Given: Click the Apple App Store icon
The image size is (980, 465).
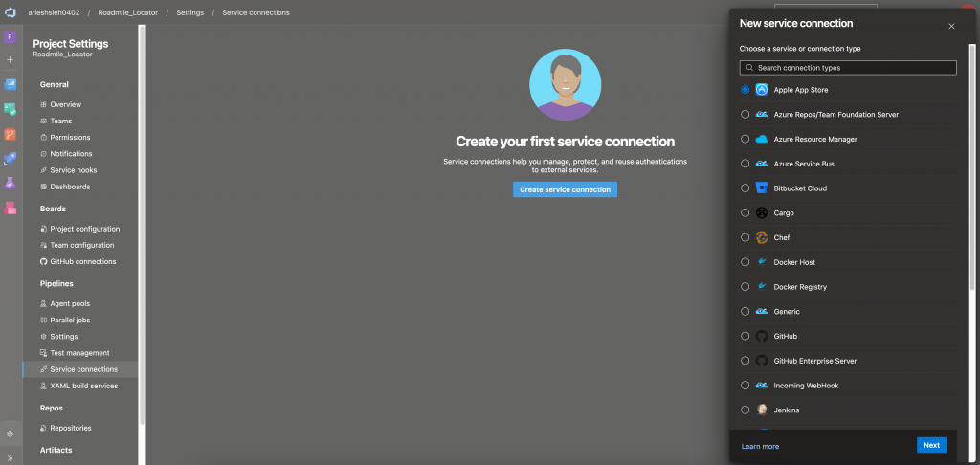Looking at the screenshot, I should (x=761, y=89).
